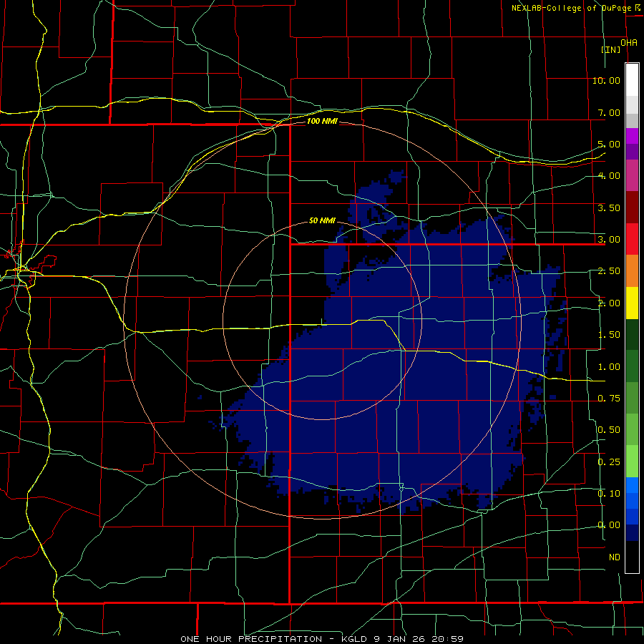
Task: Click the 1.50 legend value
Action: tap(609, 335)
